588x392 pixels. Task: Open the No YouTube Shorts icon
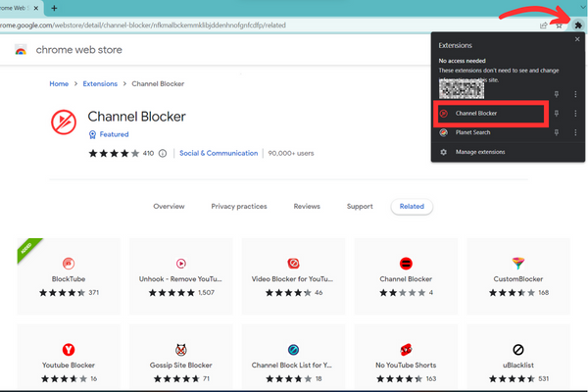(406, 350)
